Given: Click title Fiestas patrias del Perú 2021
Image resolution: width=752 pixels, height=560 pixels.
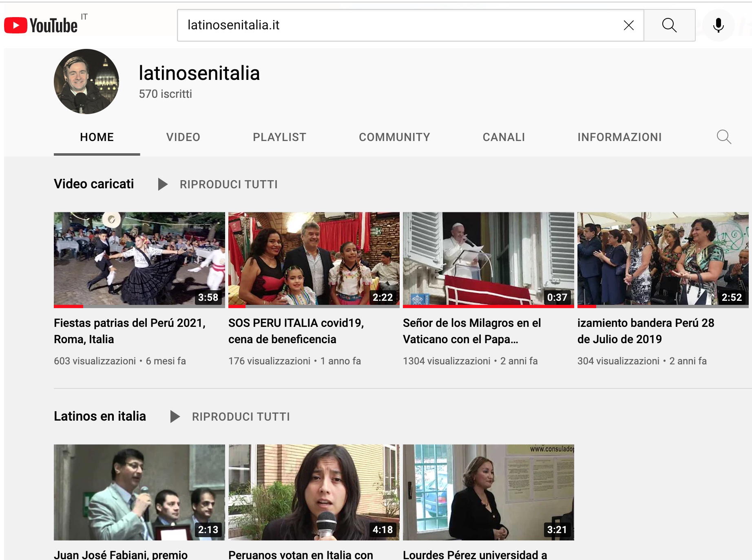Looking at the screenshot, I should coord(130,331).
